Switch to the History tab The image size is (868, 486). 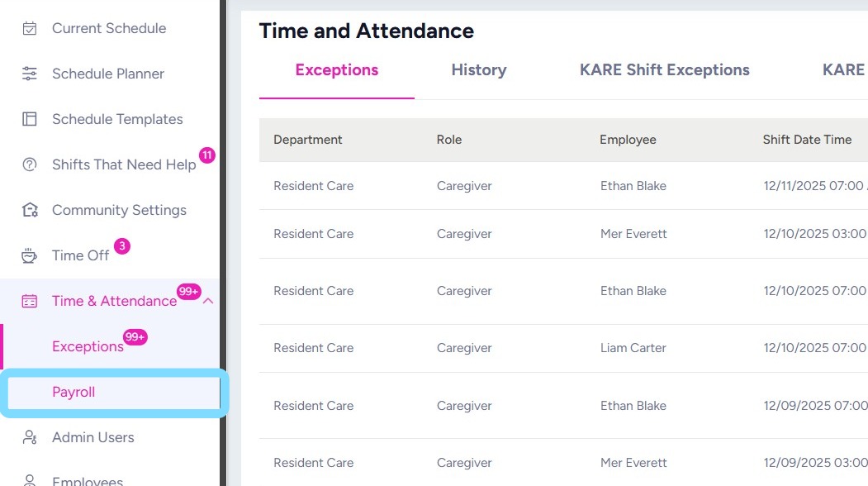pos(478,70)
